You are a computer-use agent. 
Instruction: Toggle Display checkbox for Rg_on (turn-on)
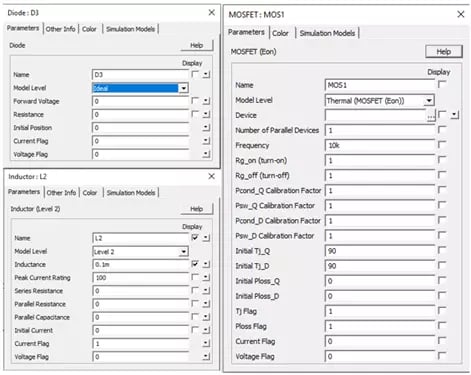coord(442,159)
